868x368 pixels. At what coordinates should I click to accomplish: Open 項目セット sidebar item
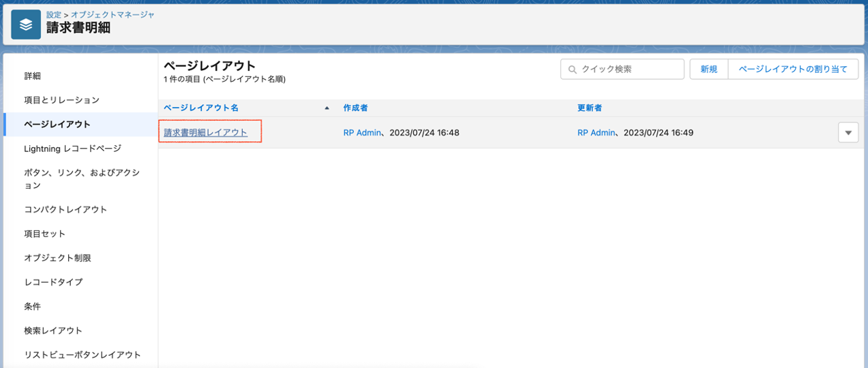(45, 234)
